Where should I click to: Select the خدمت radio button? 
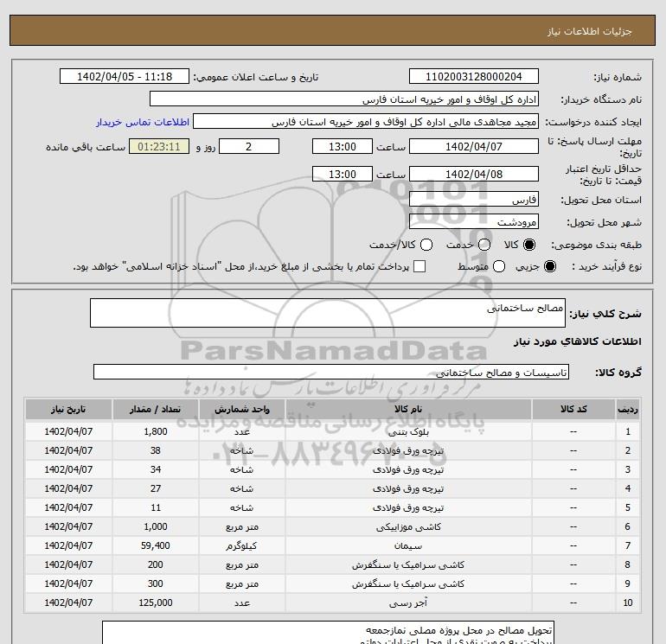pyautogui.click(x=484, y=245)
